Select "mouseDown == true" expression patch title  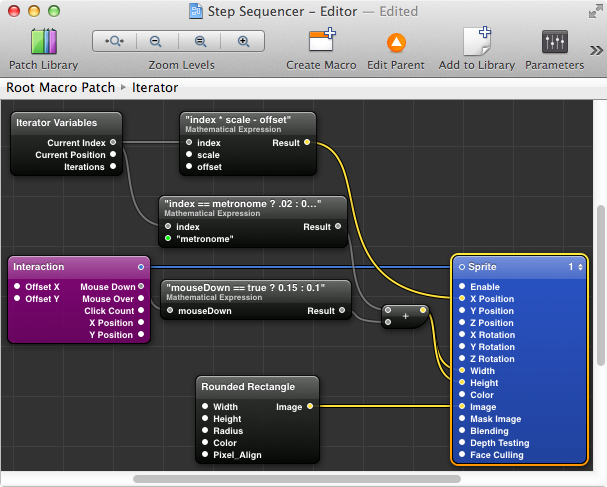246,288
